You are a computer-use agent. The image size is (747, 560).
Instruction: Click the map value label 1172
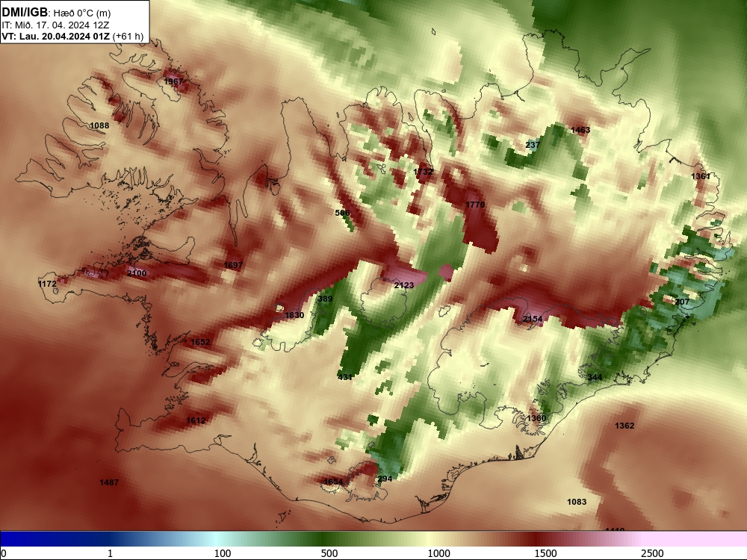point(47,284)
